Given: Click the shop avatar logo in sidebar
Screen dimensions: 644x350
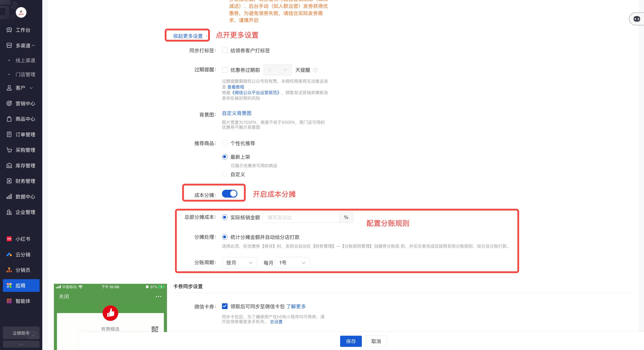Looking at the screenshot, I should click(21, 12).
